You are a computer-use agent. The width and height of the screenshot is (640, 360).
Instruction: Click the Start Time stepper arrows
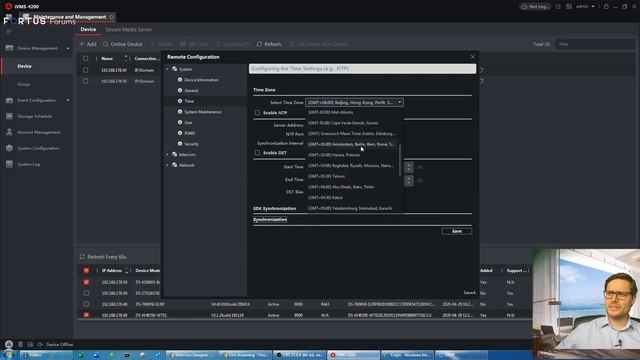(x=409, y=167)
